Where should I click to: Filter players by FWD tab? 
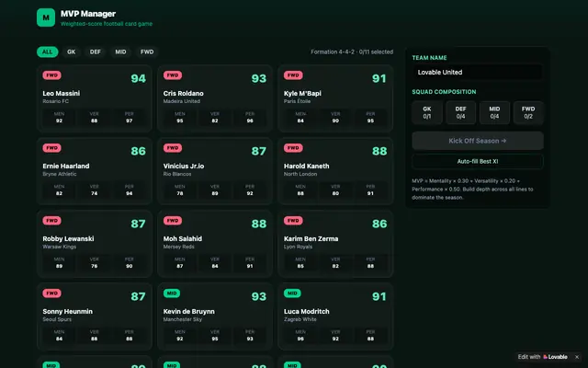(147, 52)
